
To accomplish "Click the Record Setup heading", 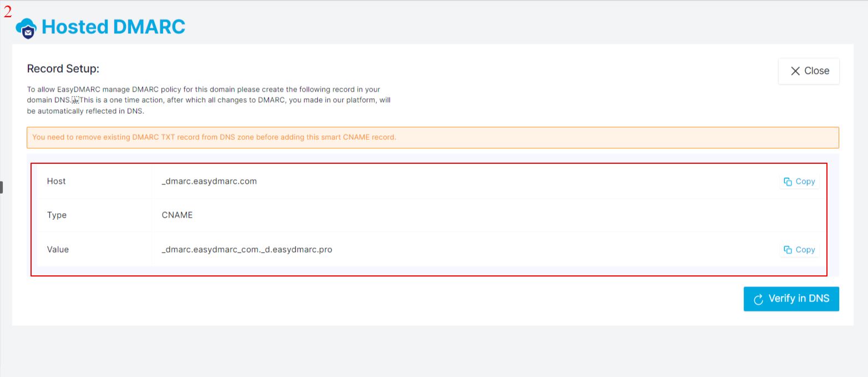I will (63, 68).
